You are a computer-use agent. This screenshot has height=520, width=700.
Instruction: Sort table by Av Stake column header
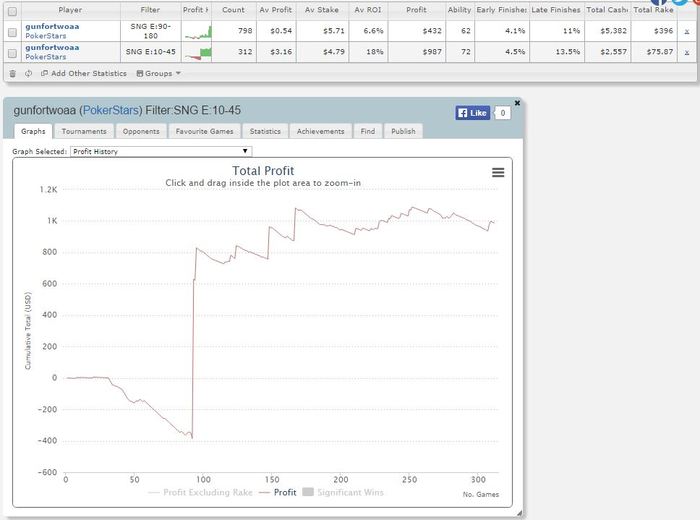click(322, 10)
